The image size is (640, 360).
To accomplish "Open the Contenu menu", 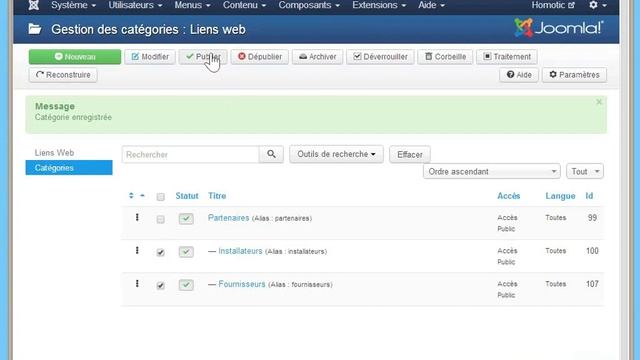I will 244,5.
